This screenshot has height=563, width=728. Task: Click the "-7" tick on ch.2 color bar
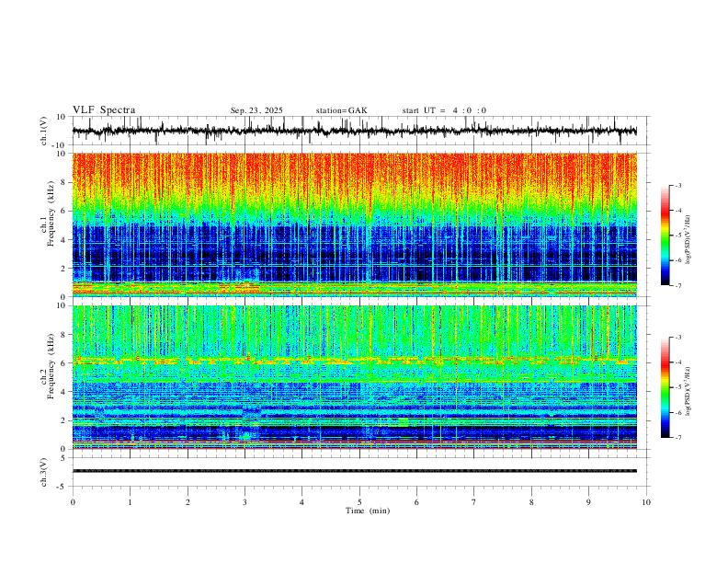[x=678, y=438]
